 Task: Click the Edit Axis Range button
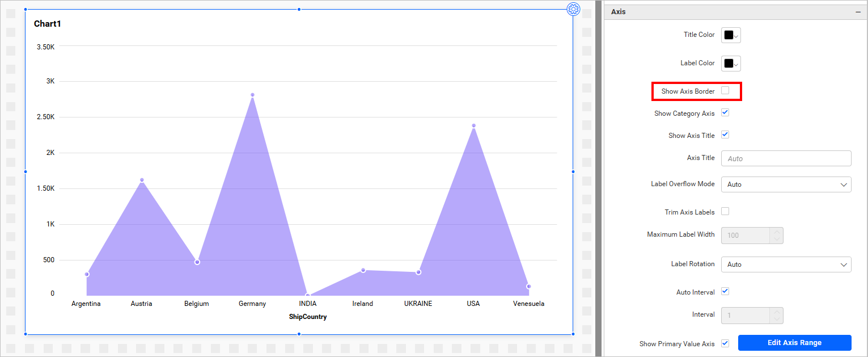click(x=794, y=343)
